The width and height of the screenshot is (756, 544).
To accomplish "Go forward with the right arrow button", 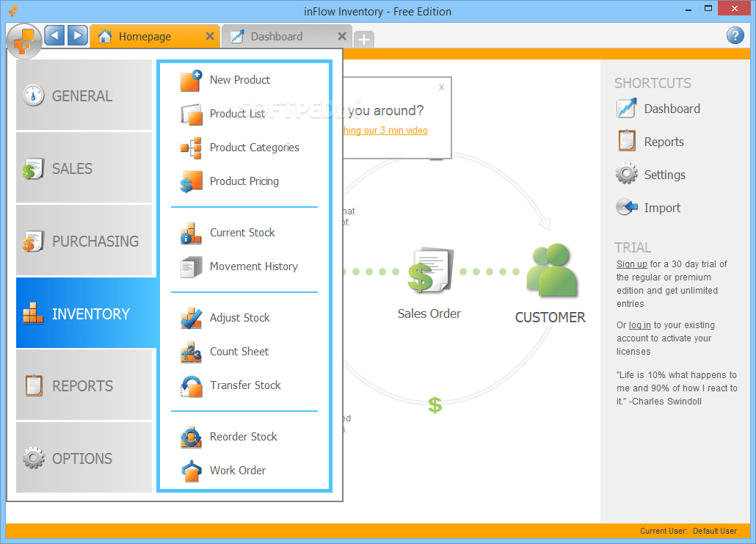I will point(78,35).
